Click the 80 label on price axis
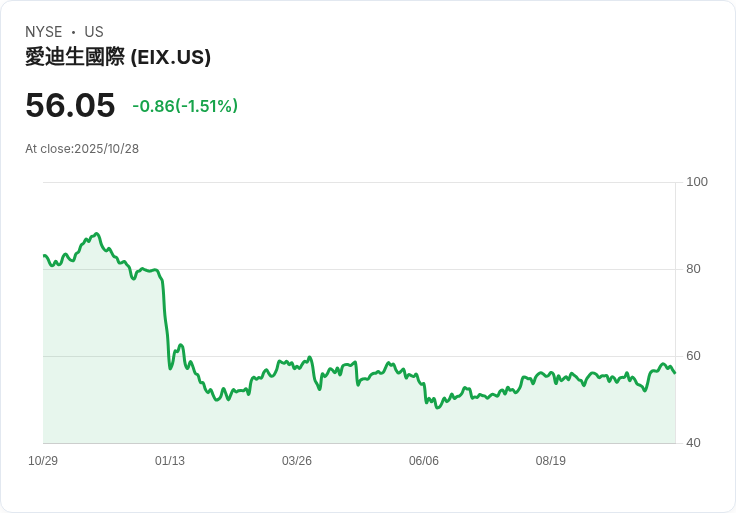Viewport: 736px width, 513px height. point(693,269)
